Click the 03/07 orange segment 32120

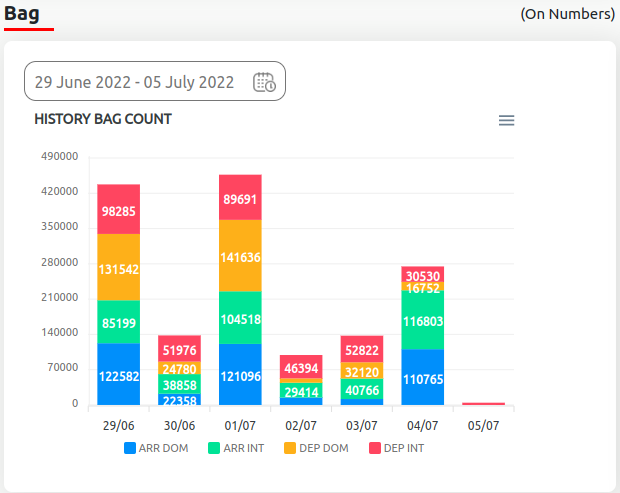(x=361, y=370)
